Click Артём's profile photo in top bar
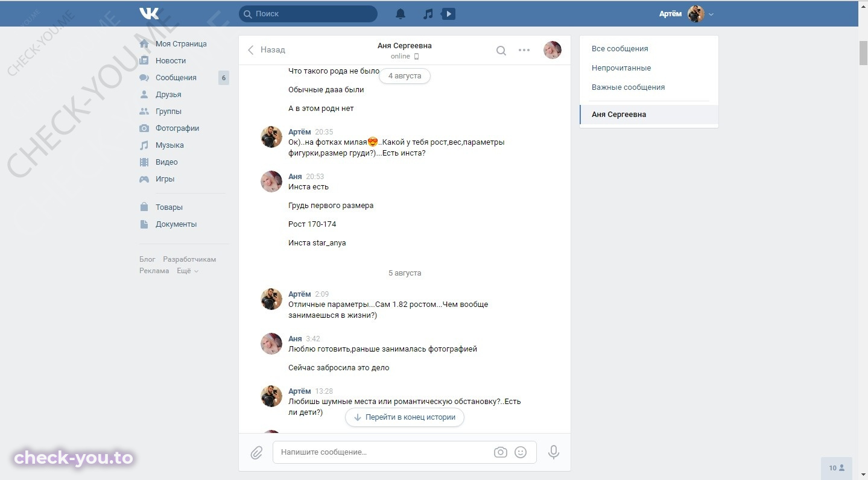The image size is (868, 480). (696, 13)
